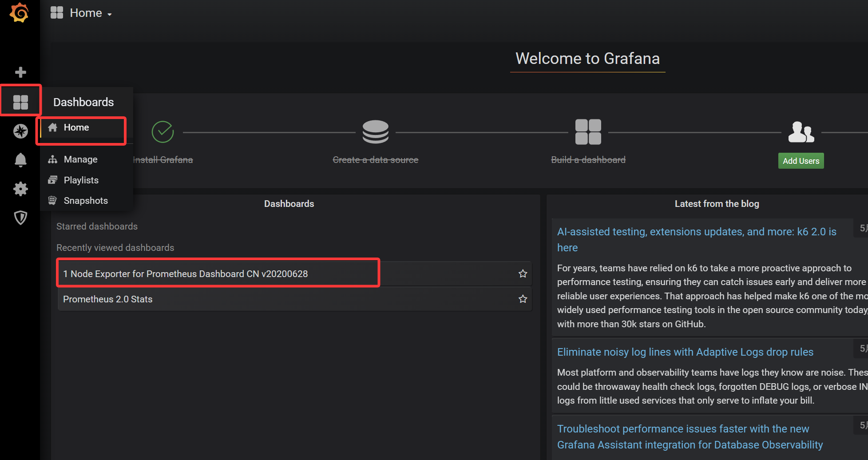Open the Explore compass icon

20,131
